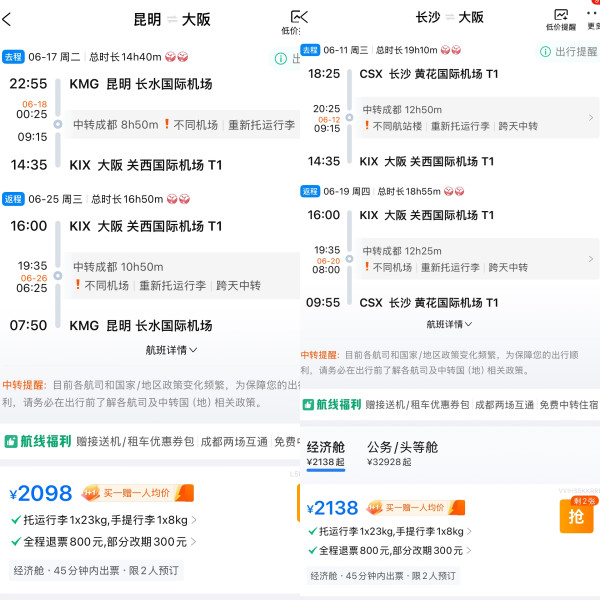Screen dimensions: 600x600
Task: Open 中转成都 8h50m transfer info
Action: (183, 124)
